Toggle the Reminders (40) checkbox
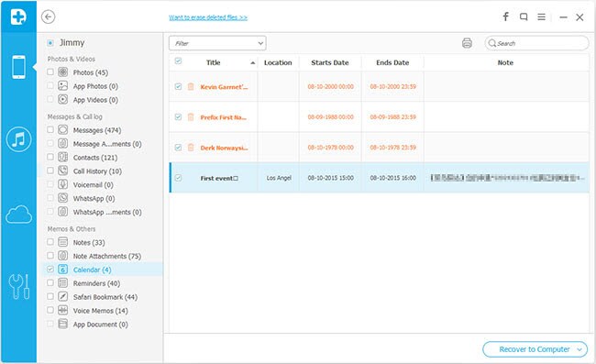 click(x=50, y=282)
